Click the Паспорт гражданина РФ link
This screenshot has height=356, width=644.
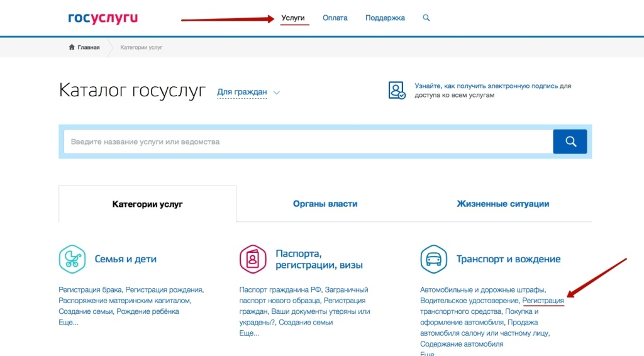coord(280,290)
